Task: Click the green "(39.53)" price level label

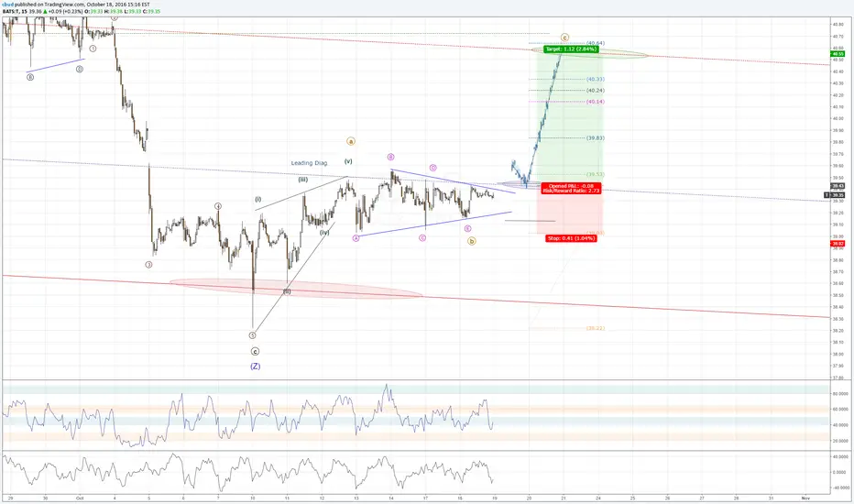Action: (596, 175)
